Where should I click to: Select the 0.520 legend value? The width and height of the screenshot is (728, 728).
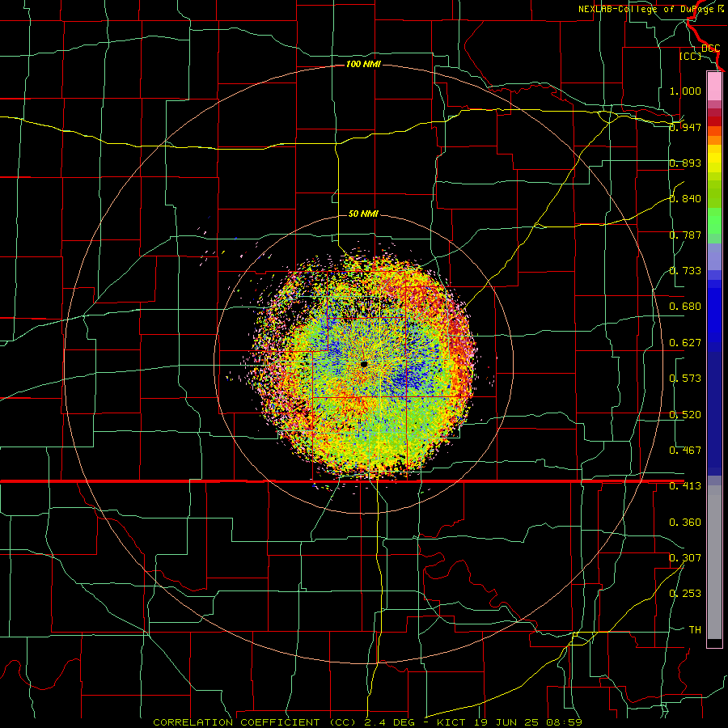click(x=685, y=415)
